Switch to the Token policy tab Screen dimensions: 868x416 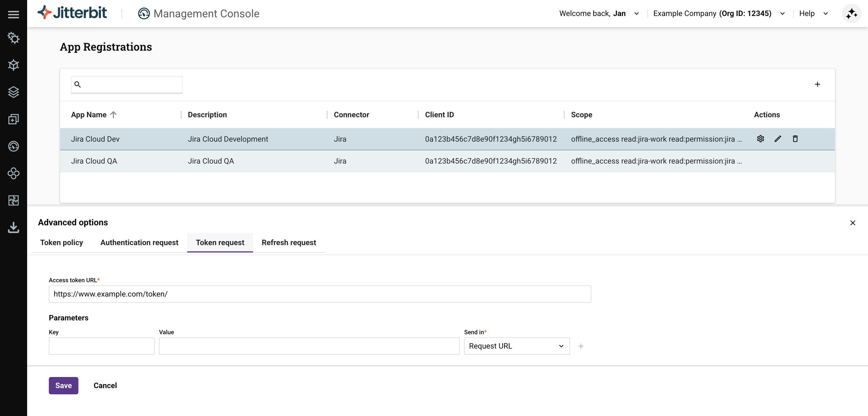tap(61, 242)
